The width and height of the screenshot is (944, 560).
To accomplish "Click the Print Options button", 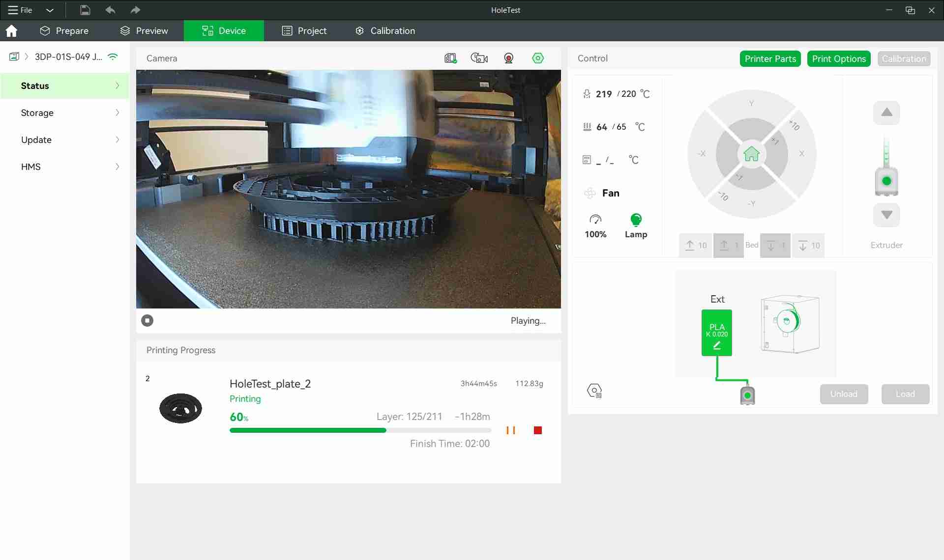I will (839, 59).
